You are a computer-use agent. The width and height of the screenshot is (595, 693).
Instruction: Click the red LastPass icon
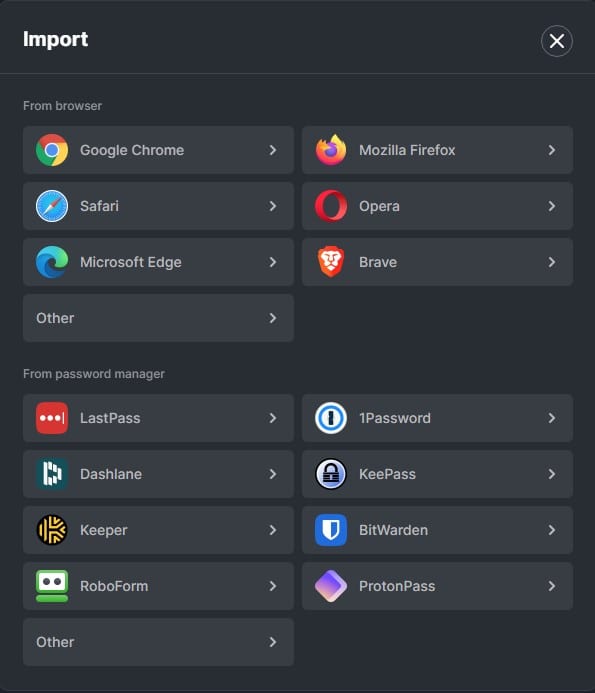pyautogui.click(x=52, y=418)
